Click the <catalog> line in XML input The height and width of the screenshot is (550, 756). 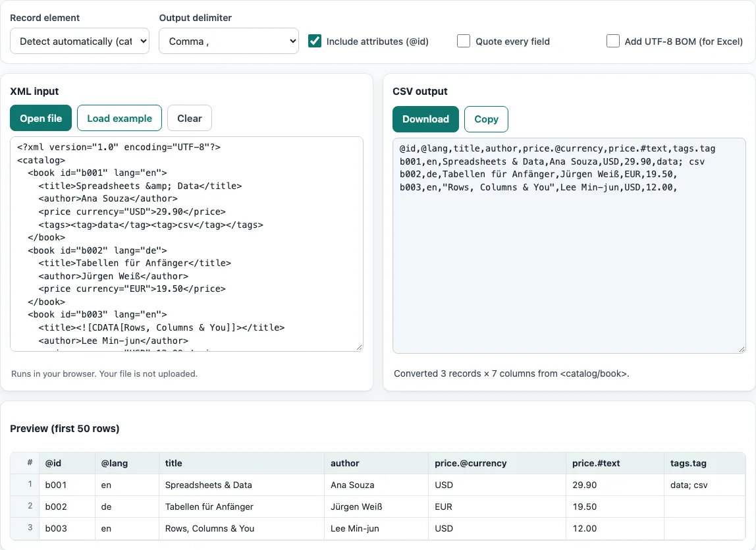[41, 160]
